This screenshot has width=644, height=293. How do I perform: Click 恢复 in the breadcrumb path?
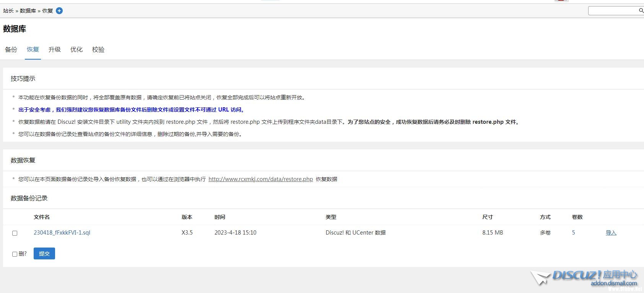click(x=47, y=11)
